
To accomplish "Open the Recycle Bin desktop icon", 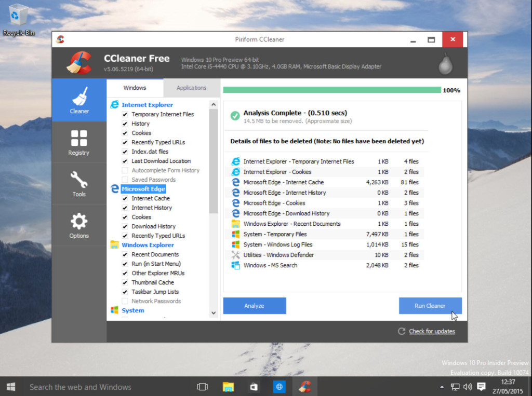I will 18,20.
